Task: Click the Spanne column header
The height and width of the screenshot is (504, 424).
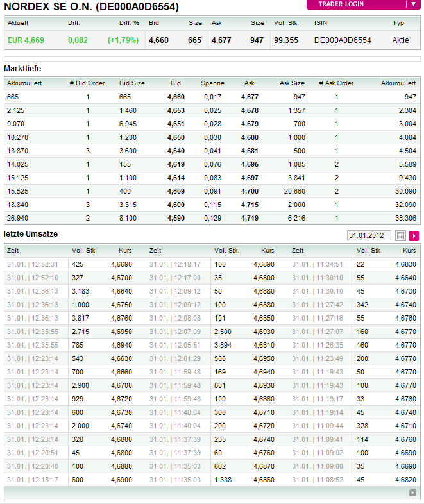Action: [212, 83]
